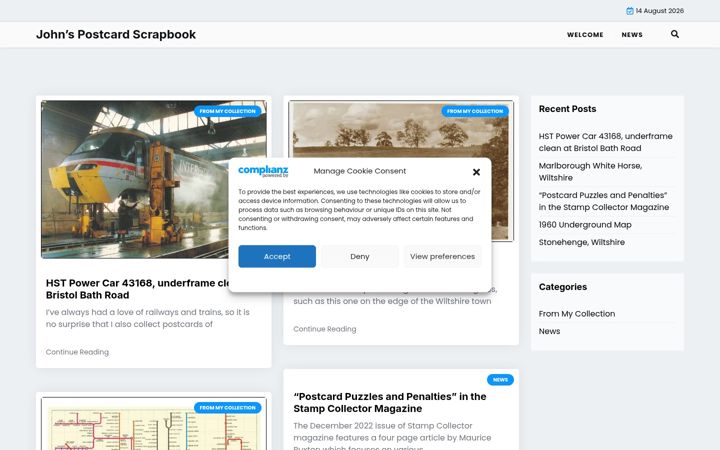Click From My Collection badge on sepia image
This screenshot has height=450, width=720.
pyautogui.click(x=475, y=111)
